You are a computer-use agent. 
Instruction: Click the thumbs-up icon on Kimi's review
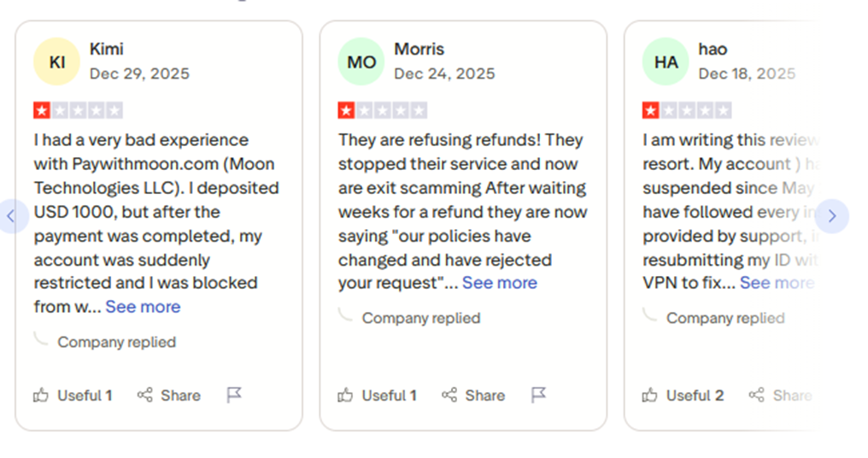click(41, 395)
